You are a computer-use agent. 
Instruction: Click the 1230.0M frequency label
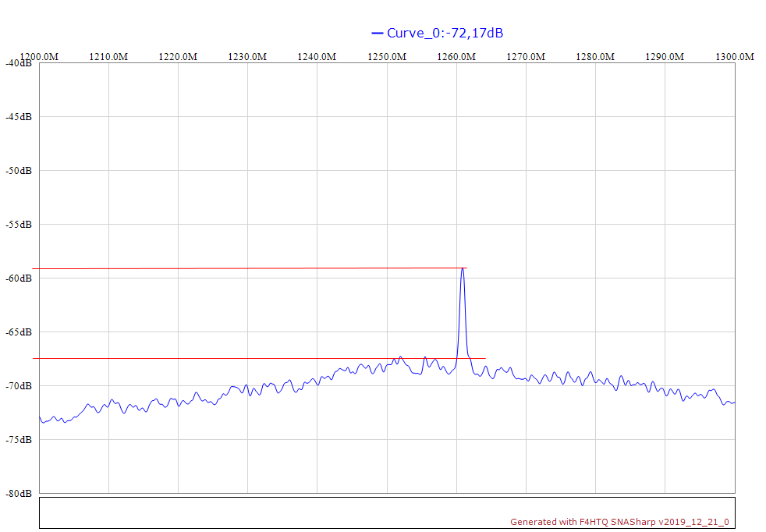(x=247, y=57)
